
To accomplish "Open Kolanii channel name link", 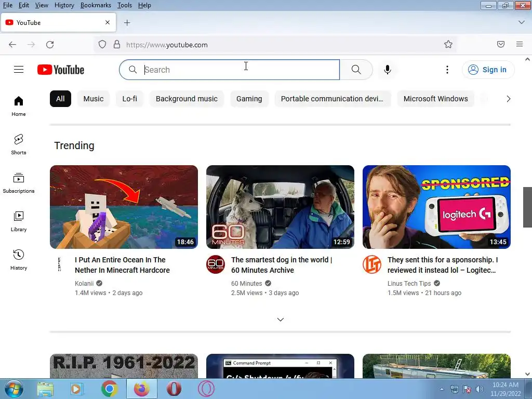I will click(x=84, y=283).
